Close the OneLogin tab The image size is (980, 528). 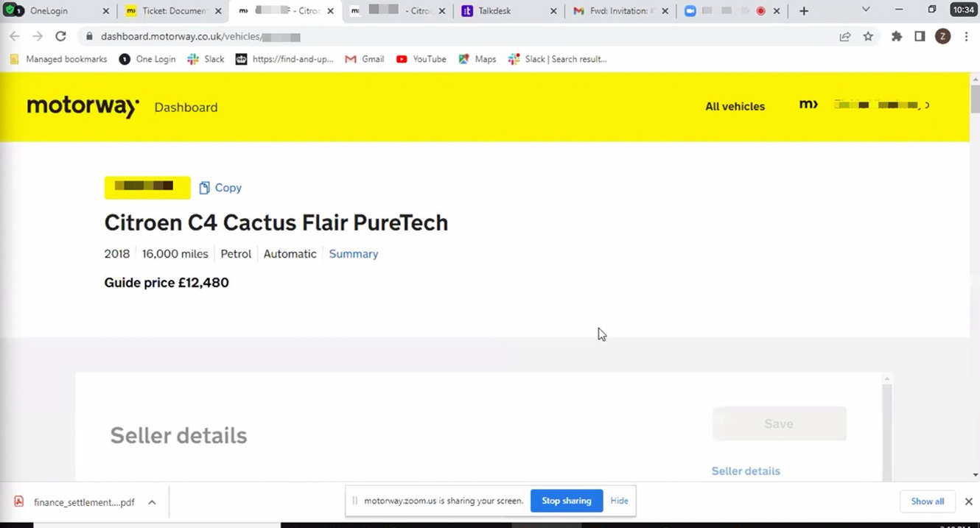point(105,11)
